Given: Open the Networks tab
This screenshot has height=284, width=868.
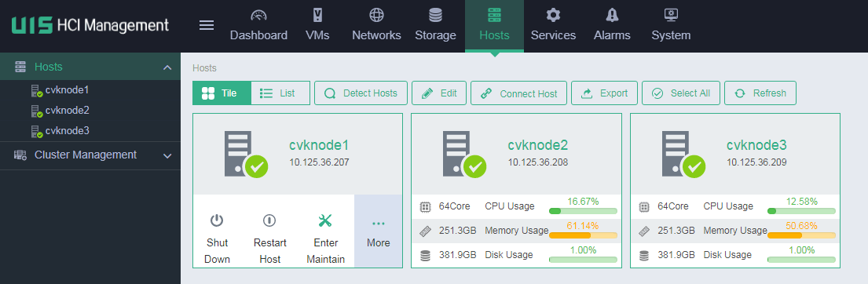Looking at the screenshot, I should 376,26.
